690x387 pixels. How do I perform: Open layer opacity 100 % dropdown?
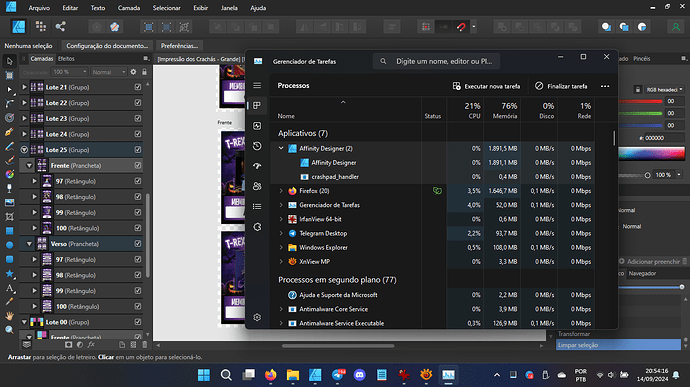pos(69,72)
